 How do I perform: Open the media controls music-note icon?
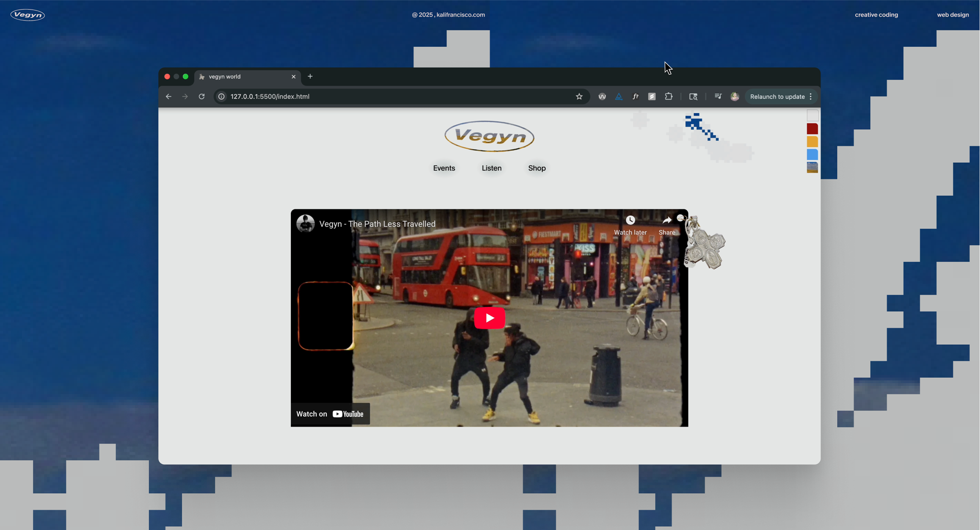tap(718, 97)
